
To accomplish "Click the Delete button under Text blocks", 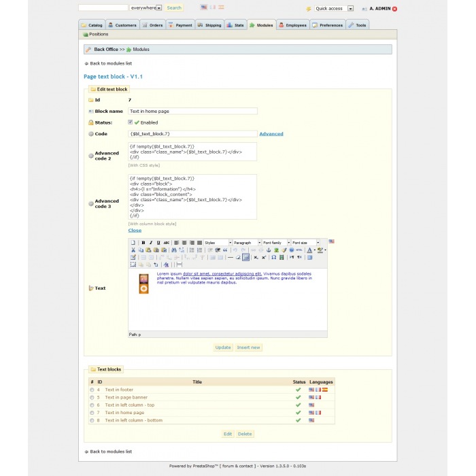I will 245,434.
